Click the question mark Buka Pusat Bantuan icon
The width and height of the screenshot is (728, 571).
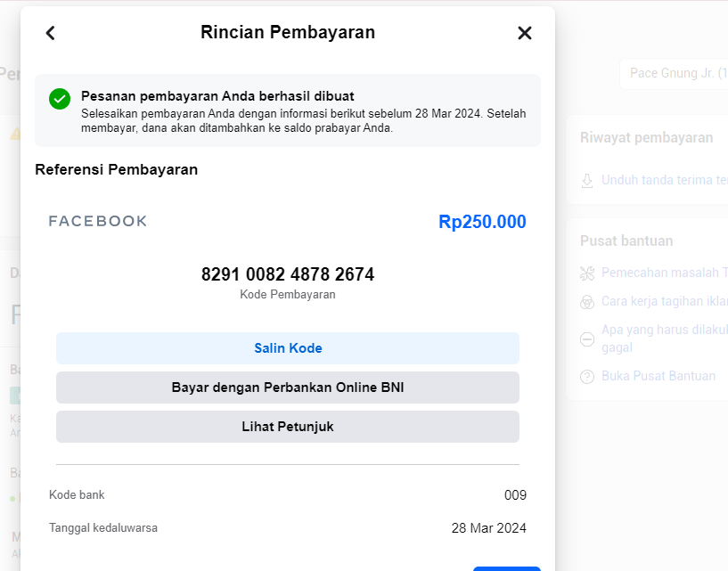[x=587, y=377]
